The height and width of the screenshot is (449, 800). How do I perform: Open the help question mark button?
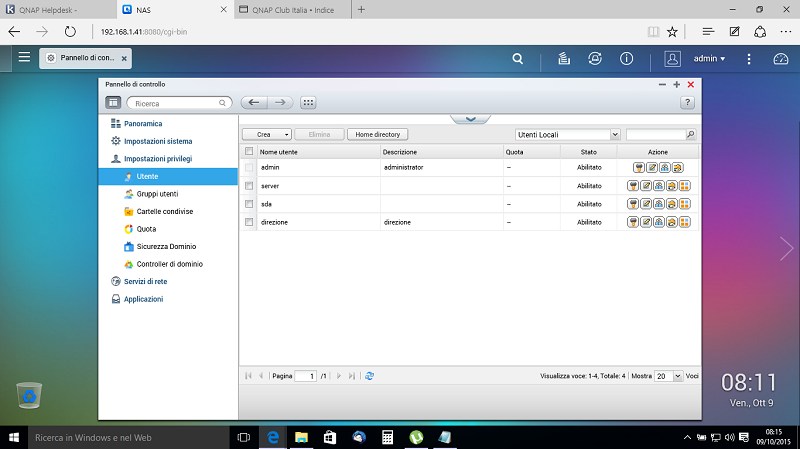pos(687,102)
